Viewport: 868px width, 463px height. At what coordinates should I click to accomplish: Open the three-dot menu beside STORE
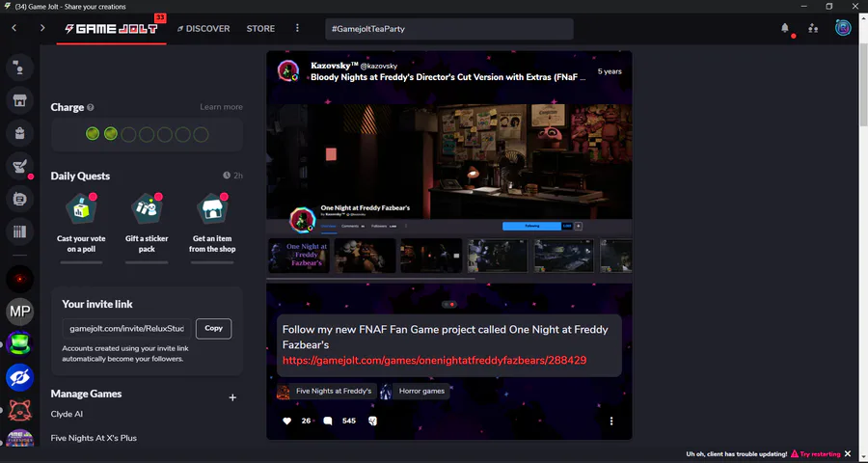pyautogui.click(x=297, y=28)
